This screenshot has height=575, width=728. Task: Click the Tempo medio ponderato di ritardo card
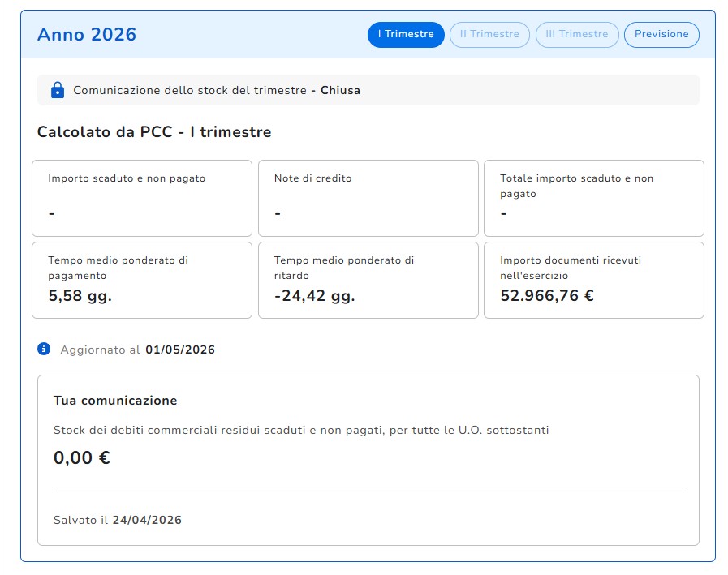click(x=368, y=281)
